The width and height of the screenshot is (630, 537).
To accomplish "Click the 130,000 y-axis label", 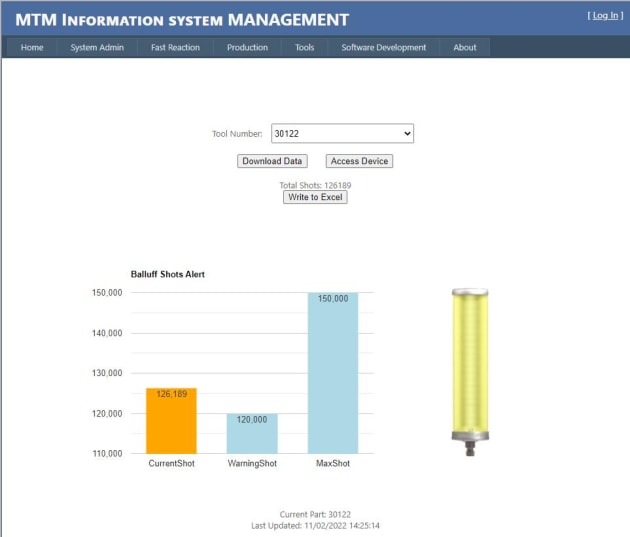I will (107, 373).
